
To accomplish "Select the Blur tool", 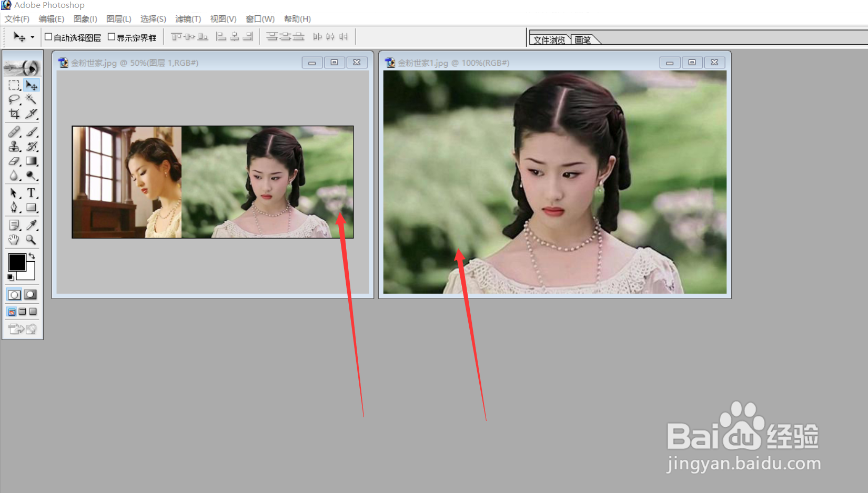I will point(14,176).
